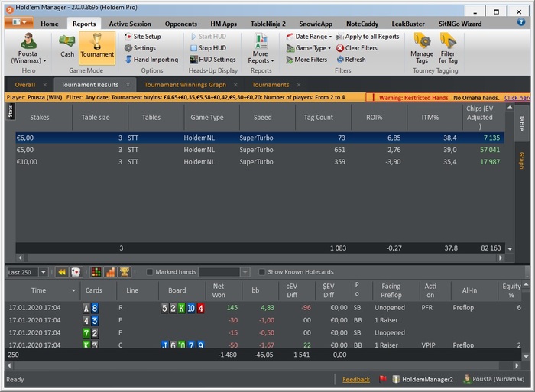Click the Time column sort arrow
Screen dimensions: 535x392
[73, 290]
